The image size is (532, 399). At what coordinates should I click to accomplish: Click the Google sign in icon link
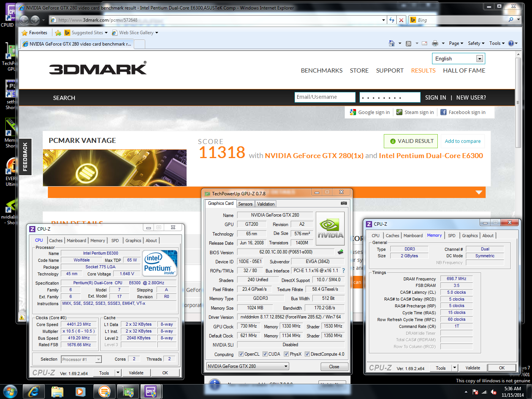(x=370, y=112)
